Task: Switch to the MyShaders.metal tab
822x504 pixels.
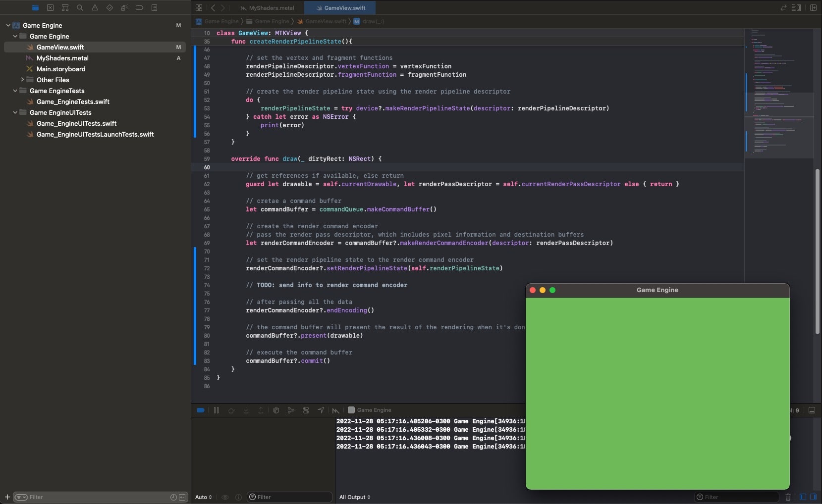Action: click(267, 8)
